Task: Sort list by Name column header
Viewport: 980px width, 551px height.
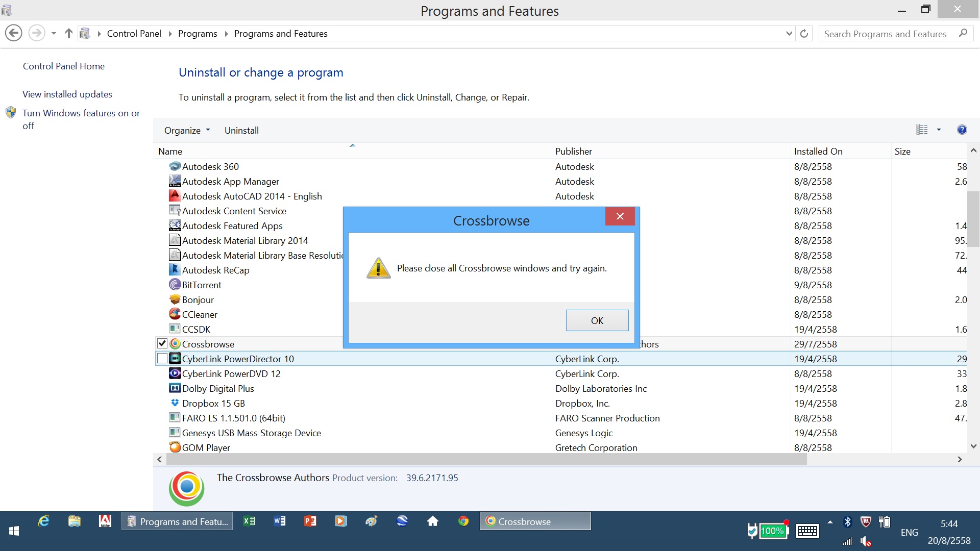Action: [x=353, y=151]
